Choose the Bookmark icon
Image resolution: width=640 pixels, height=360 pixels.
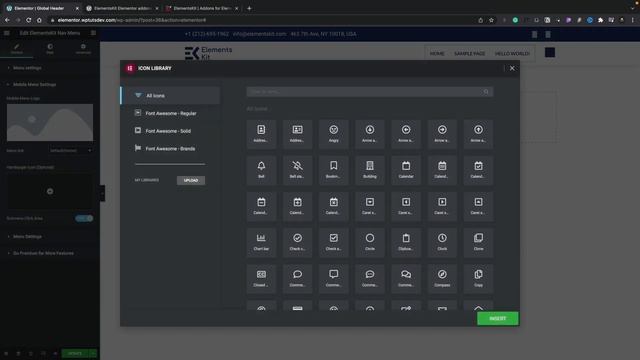click(333, 170)
